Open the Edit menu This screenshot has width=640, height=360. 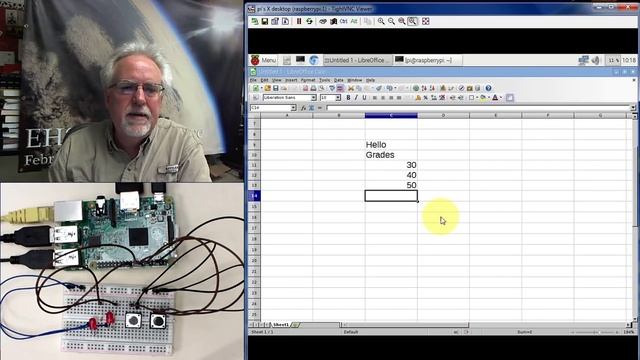pos(264,80)
